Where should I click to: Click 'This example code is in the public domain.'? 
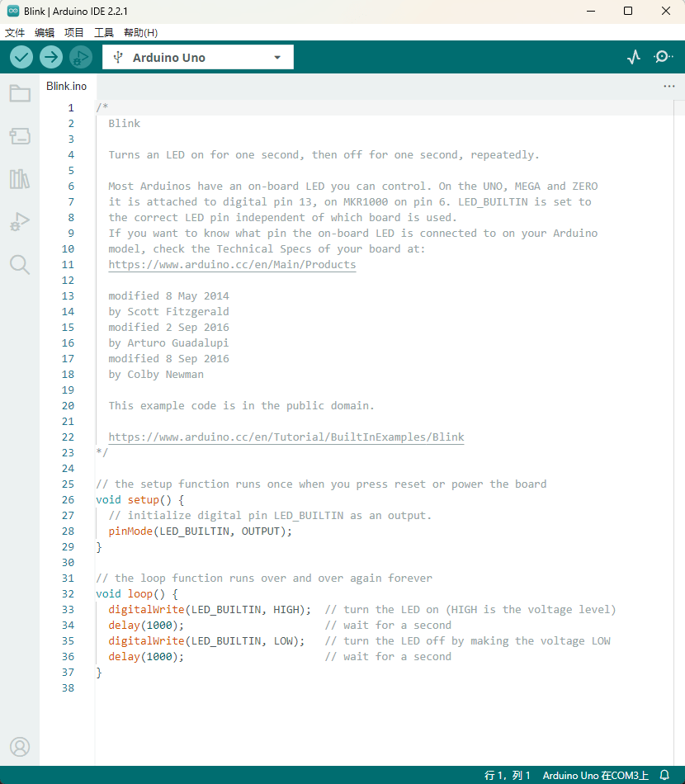(x=241, y=405)
